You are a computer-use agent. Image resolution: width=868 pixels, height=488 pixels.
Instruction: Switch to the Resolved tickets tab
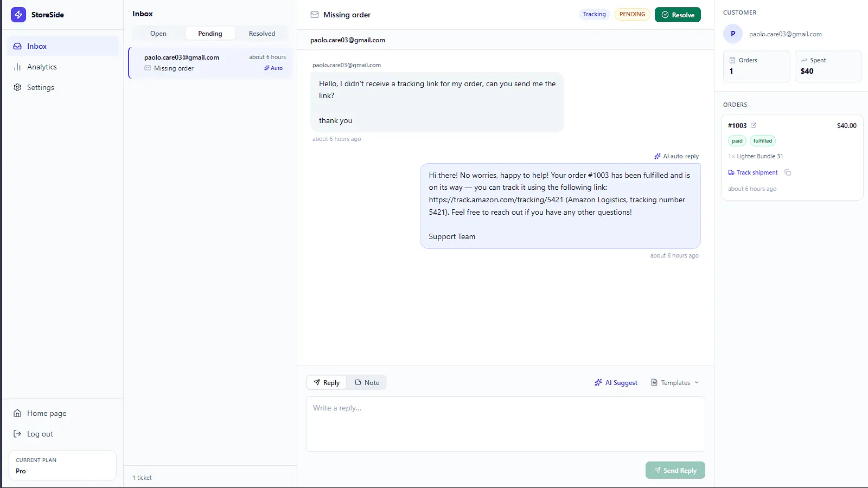[262, 34]
